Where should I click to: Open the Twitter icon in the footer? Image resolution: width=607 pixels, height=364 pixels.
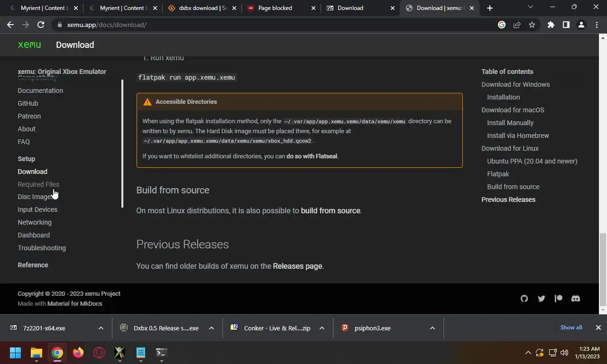(541, 299)
